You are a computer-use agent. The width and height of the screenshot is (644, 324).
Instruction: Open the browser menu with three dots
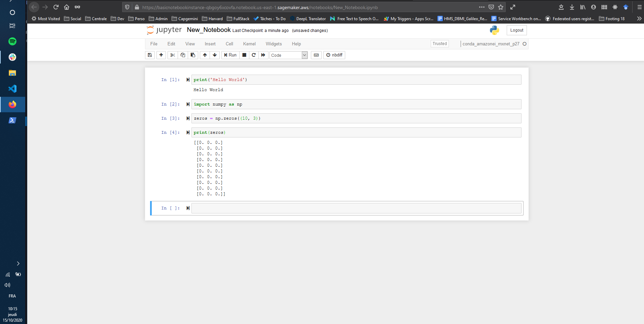coord(482,7)
